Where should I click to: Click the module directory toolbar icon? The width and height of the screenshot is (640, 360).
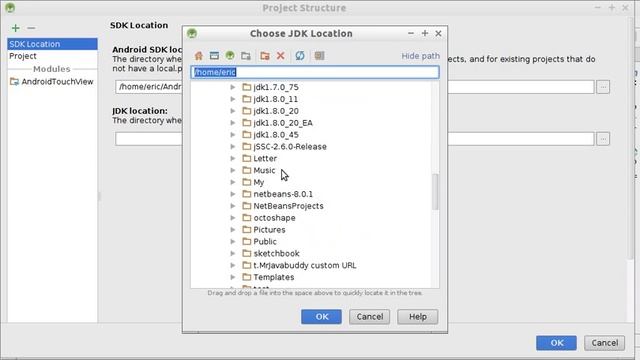click(246, 56)
